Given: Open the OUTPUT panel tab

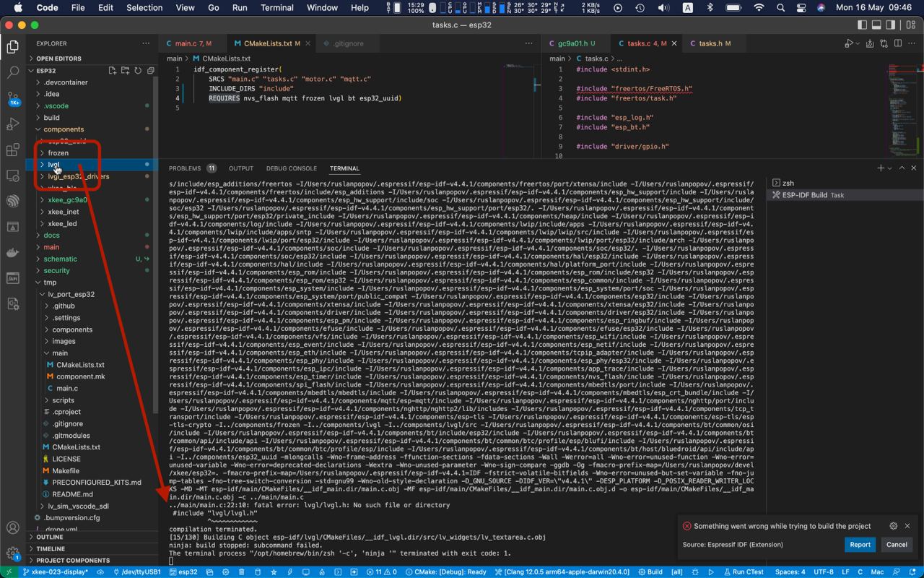Looking at the screenshot, I should pos(241,168).
